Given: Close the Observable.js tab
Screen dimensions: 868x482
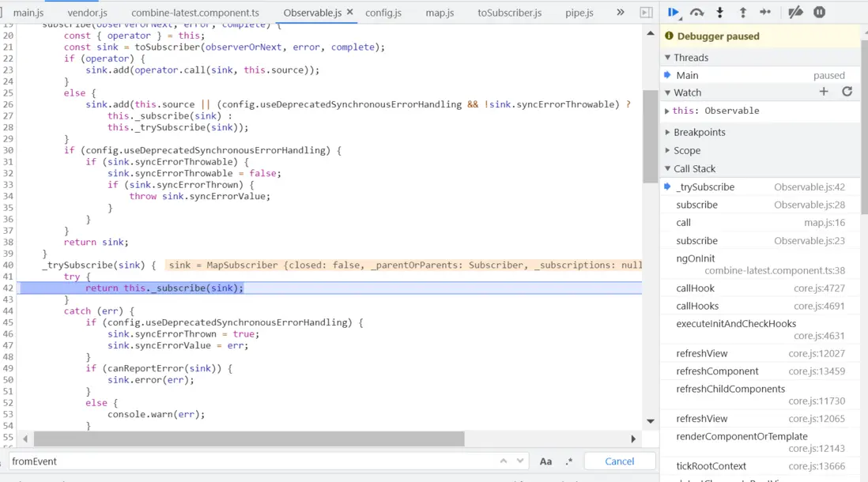Looking at the screenshot, I should 349,13.
